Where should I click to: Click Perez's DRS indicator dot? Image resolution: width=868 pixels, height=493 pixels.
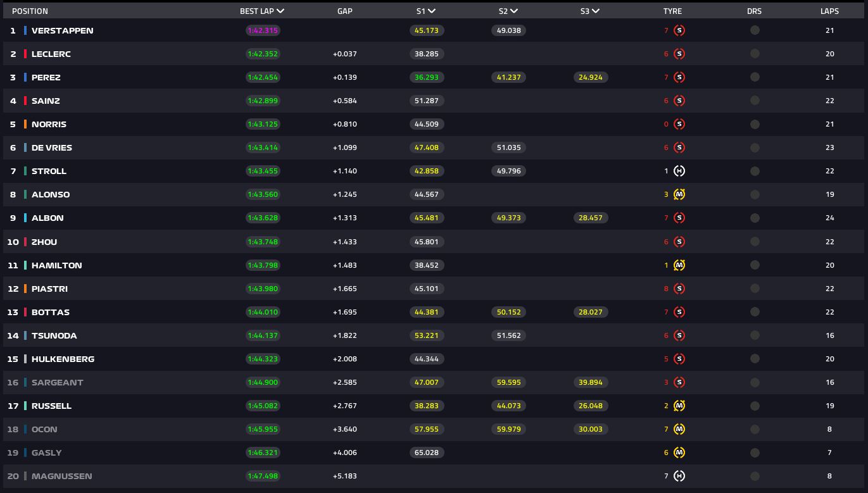point(755,77)
